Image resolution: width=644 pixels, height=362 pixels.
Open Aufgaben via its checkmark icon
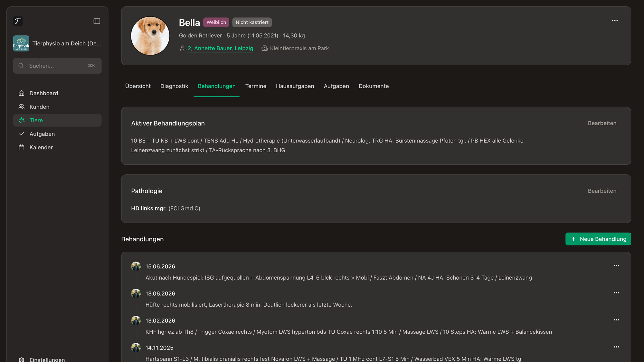point(22,134)
